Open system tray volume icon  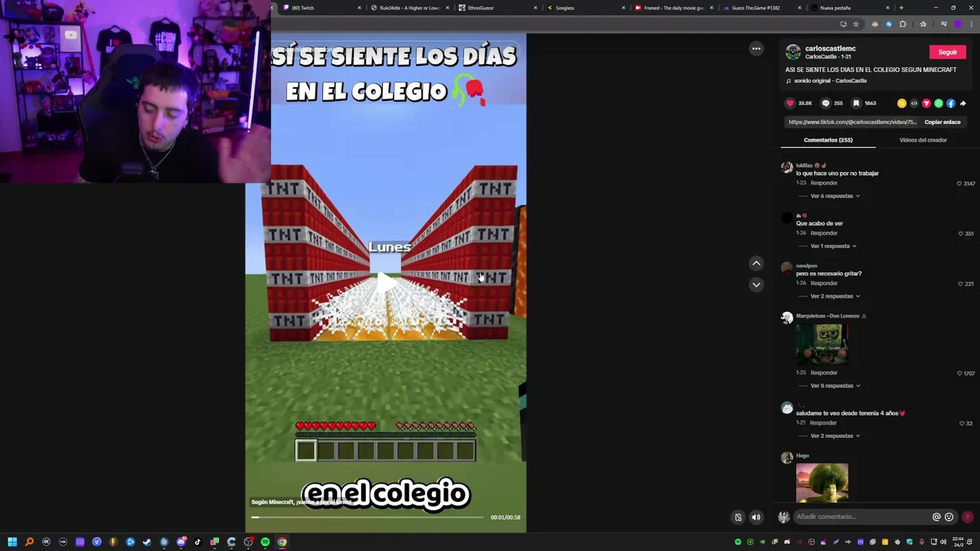tap(945, 542)
